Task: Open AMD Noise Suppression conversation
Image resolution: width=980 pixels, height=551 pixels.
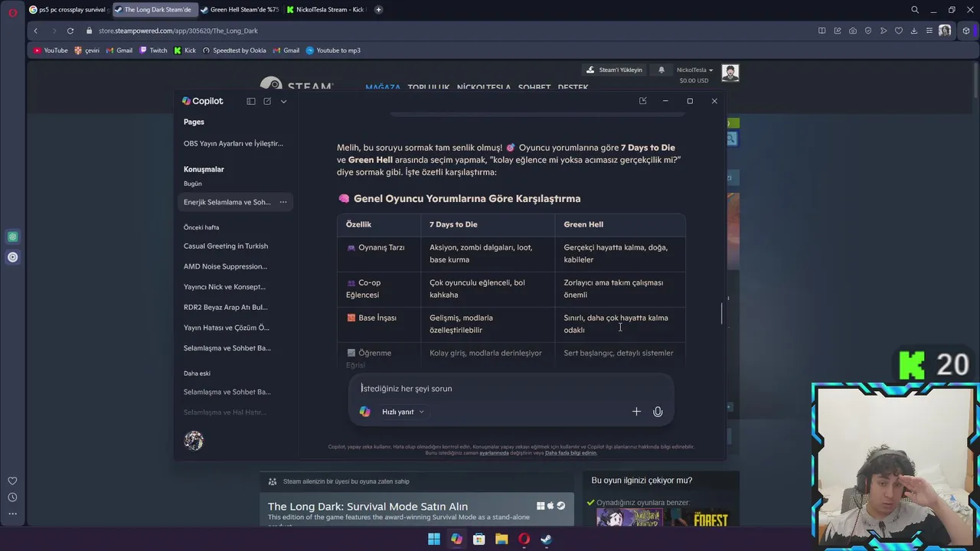Action: pyautogui.click(x=225, y=266)
